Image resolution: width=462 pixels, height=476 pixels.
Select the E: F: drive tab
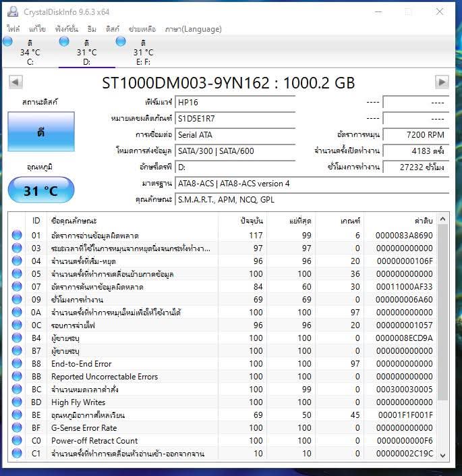click(143, 52)
